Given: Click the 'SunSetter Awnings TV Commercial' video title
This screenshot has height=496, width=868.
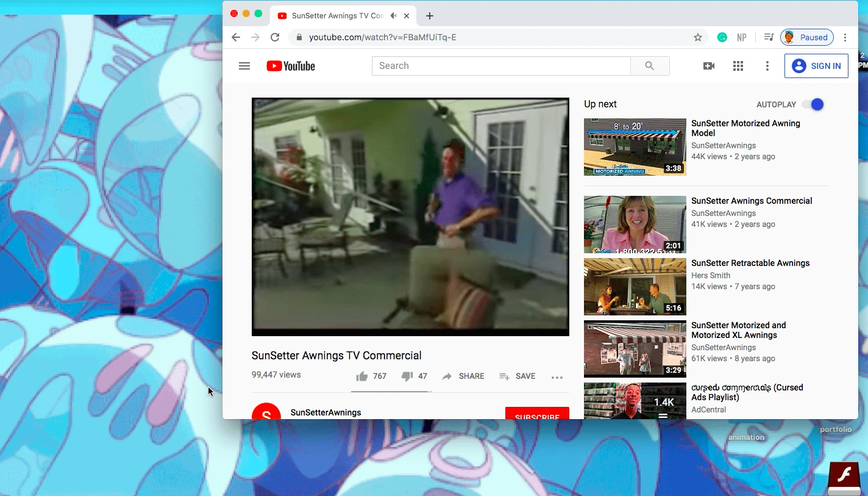Looking at the screenshot, I should (336, 356).
